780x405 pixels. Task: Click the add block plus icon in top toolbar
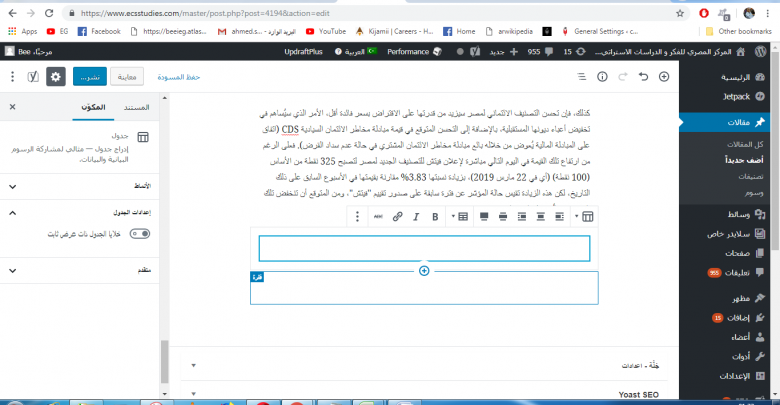tap(665, 76)
